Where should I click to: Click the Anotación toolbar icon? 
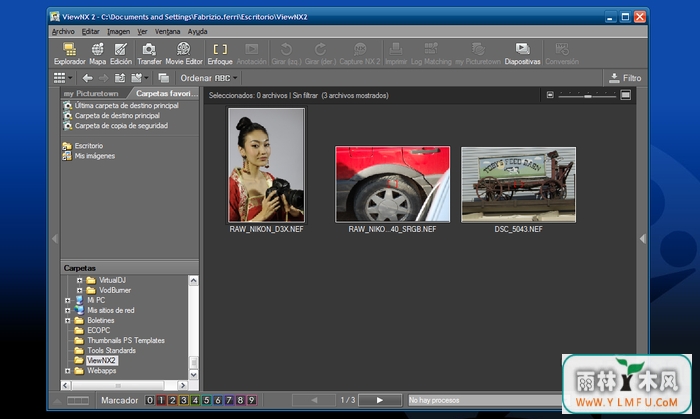tap(251, 54)
